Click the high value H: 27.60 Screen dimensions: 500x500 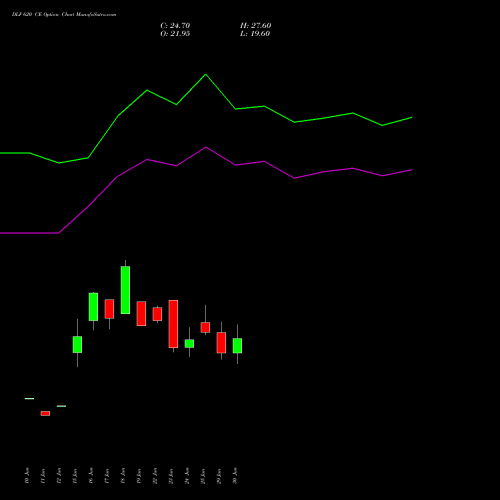click(x=255, y=26)
